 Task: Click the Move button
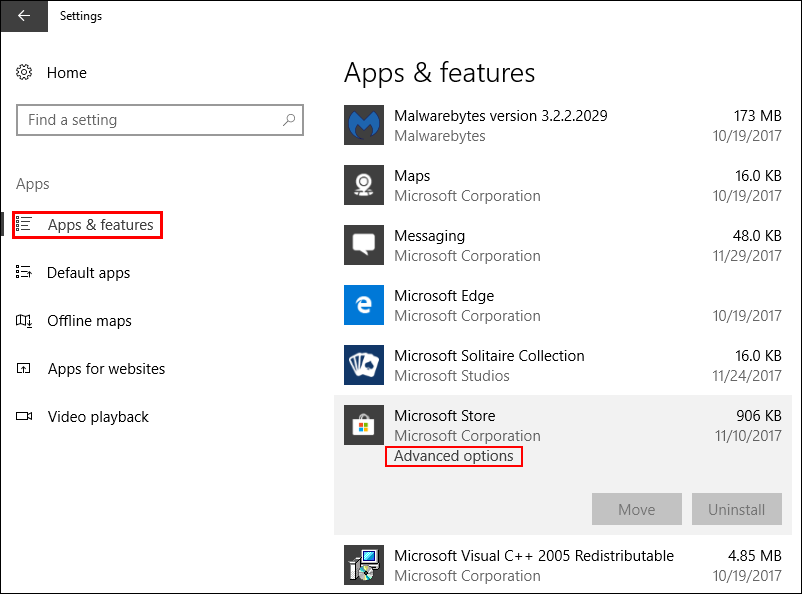[x=637, y=509]
